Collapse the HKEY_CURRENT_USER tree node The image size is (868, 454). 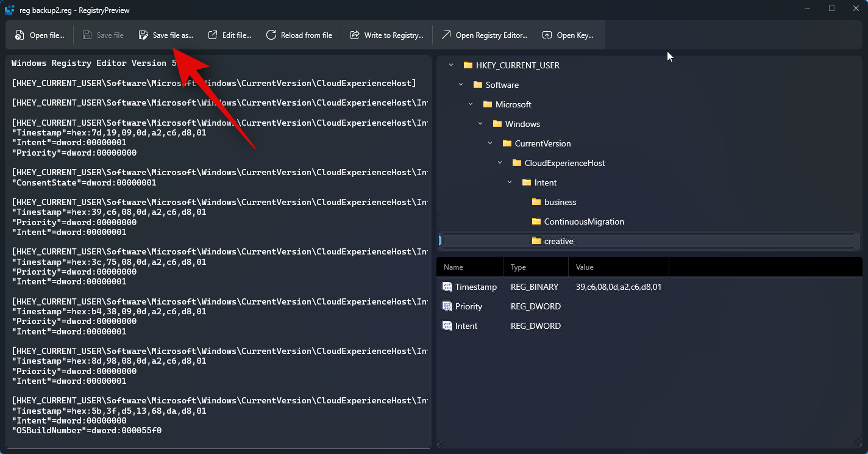451,65
